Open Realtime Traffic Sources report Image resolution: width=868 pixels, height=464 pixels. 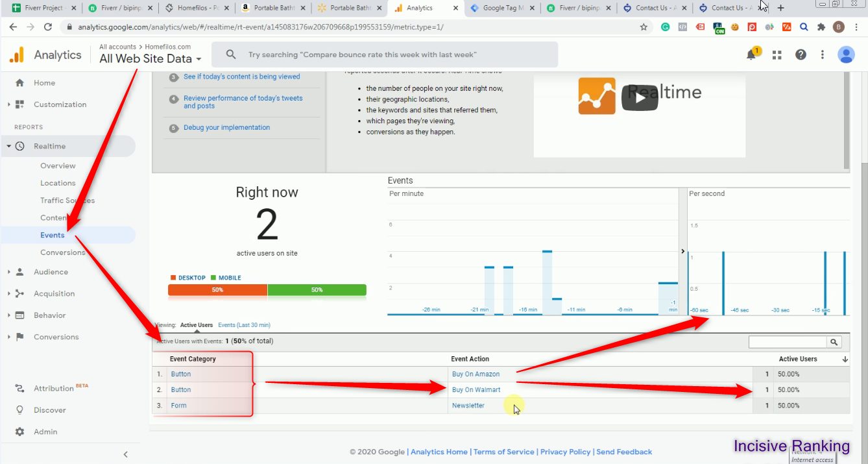tap(67, 201)
